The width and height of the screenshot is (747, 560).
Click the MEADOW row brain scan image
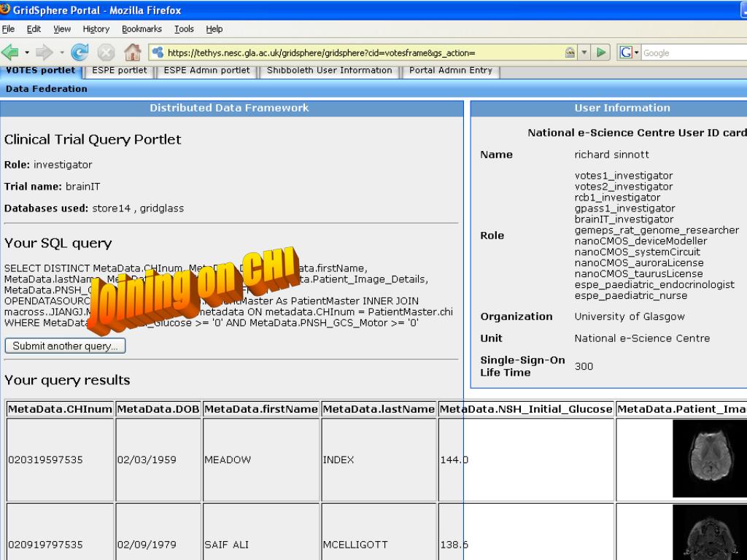[710, 458]
